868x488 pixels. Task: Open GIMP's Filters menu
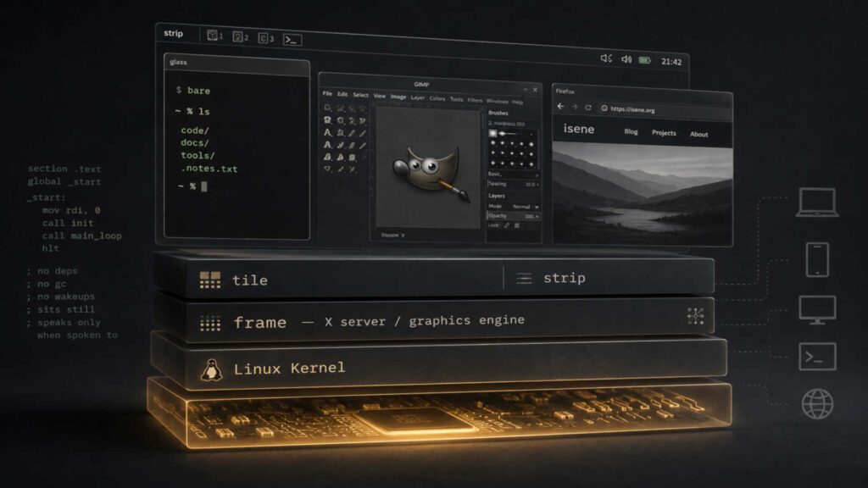475,100
